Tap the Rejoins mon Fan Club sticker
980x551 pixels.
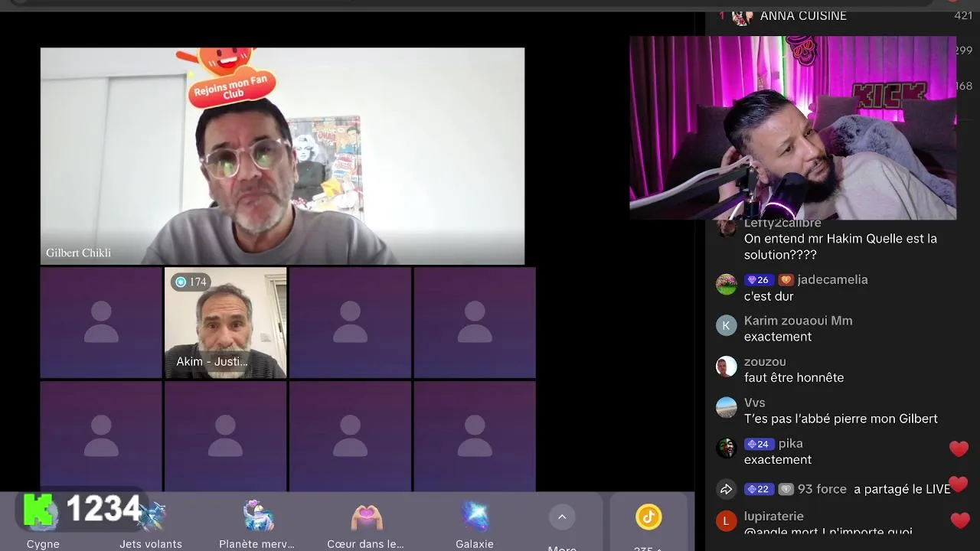click(x=231, y=79)
